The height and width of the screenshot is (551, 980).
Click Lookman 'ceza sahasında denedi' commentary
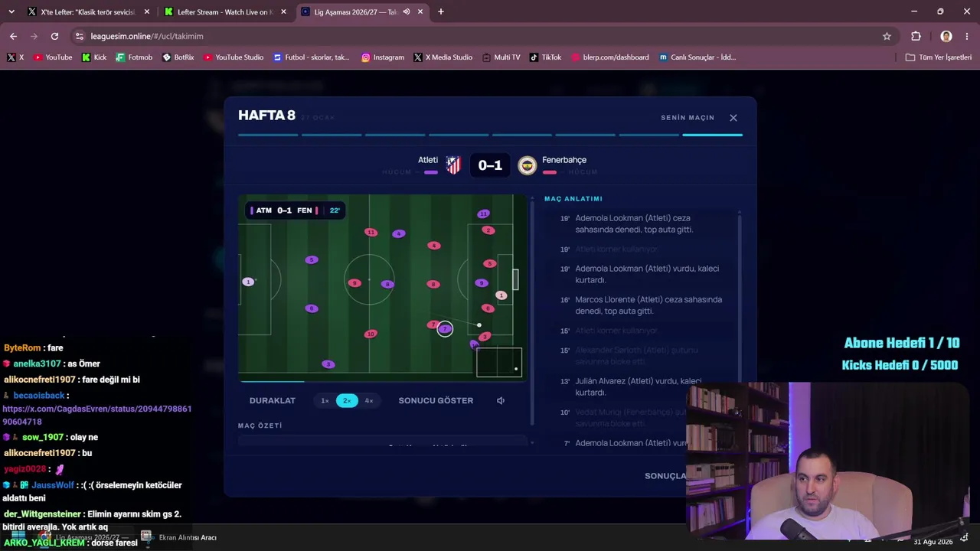tap(634, 223)
